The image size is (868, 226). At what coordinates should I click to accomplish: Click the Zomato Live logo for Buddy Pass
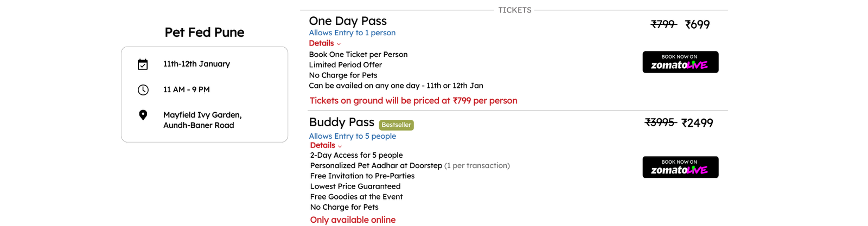click(x=680, y=167)
